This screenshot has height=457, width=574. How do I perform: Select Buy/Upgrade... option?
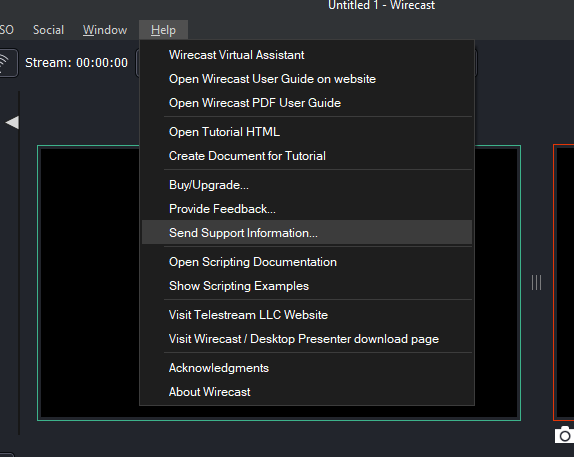pos(307,185)
